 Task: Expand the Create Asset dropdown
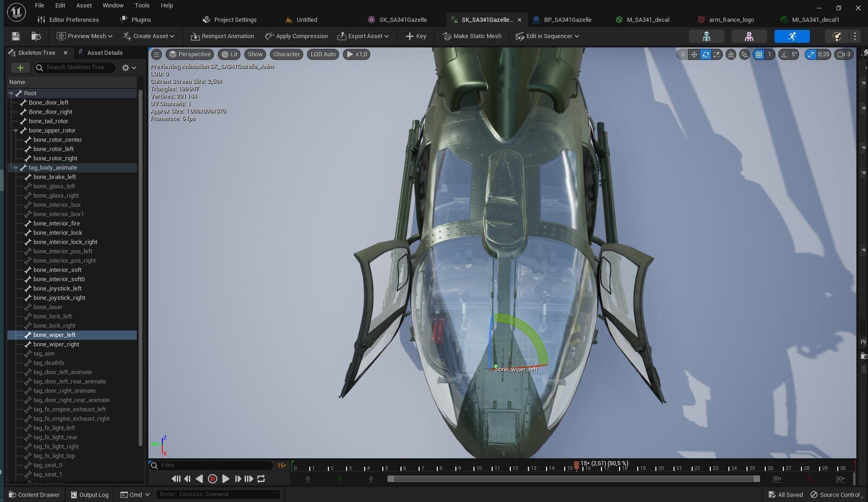click(x=148, y=36)
